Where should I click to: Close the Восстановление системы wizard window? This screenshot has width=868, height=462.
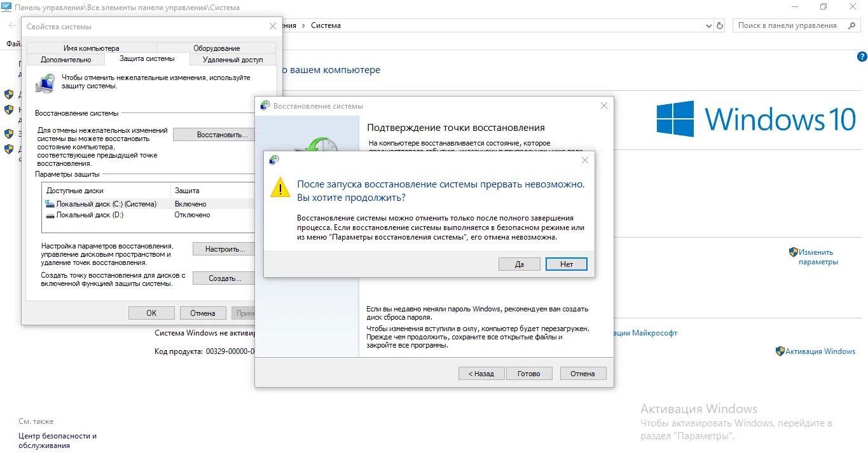point(604,106)
